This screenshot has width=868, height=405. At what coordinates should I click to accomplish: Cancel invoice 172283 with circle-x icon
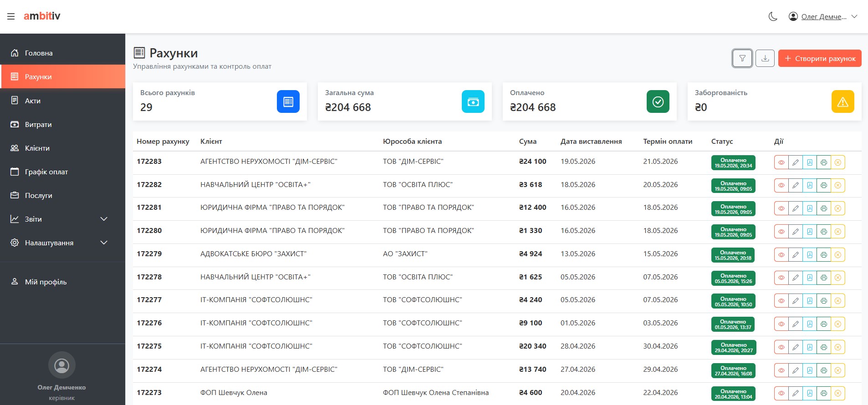tap(838, 162)
